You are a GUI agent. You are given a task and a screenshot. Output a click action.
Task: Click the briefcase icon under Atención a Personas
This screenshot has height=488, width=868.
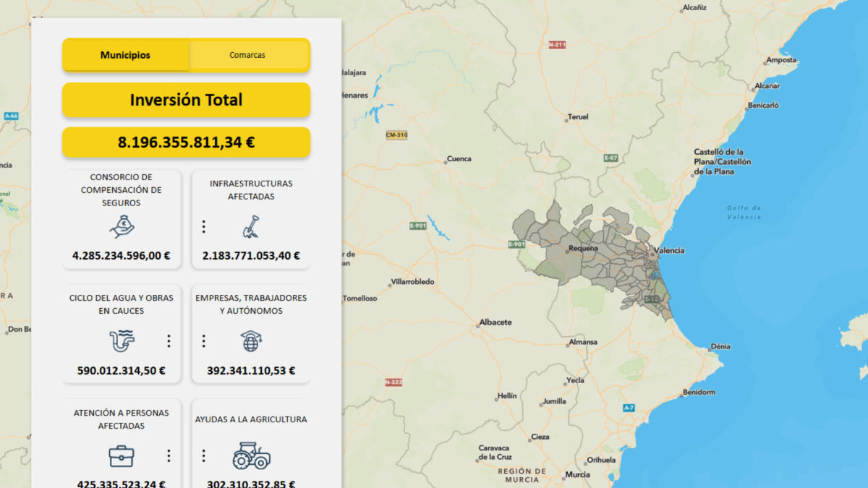(122, 455)
